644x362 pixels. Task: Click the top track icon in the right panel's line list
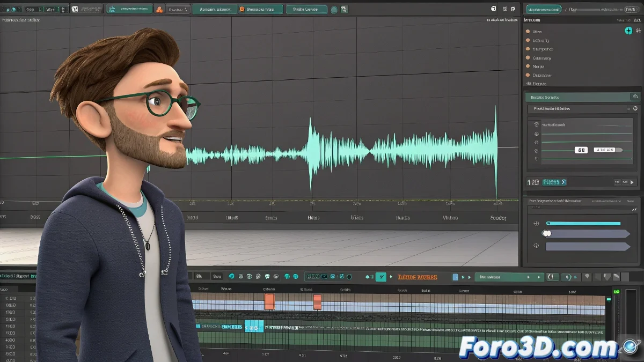click(536, 124)
